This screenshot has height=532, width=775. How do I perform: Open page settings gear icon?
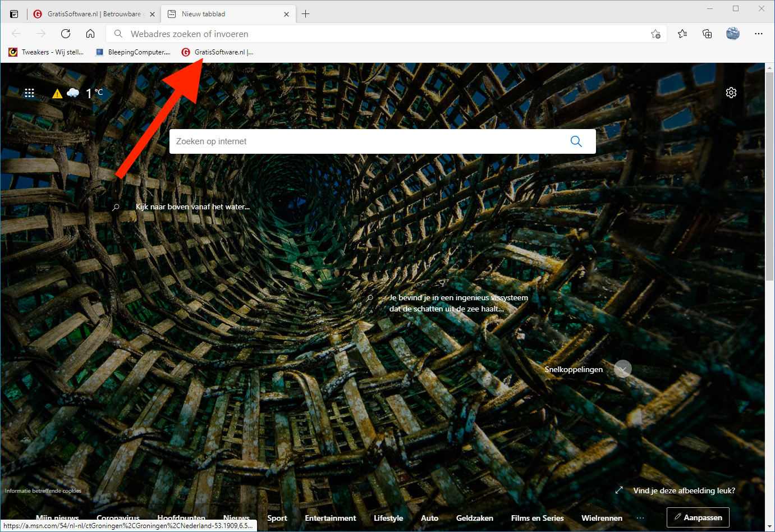point(731,93)
